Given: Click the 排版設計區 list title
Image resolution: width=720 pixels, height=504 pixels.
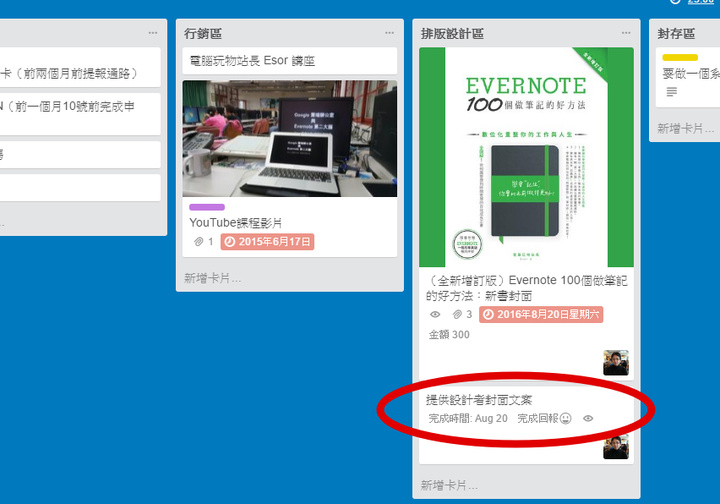Looking at the screenshot, I should pyautogui.click(x=452, y=34).
